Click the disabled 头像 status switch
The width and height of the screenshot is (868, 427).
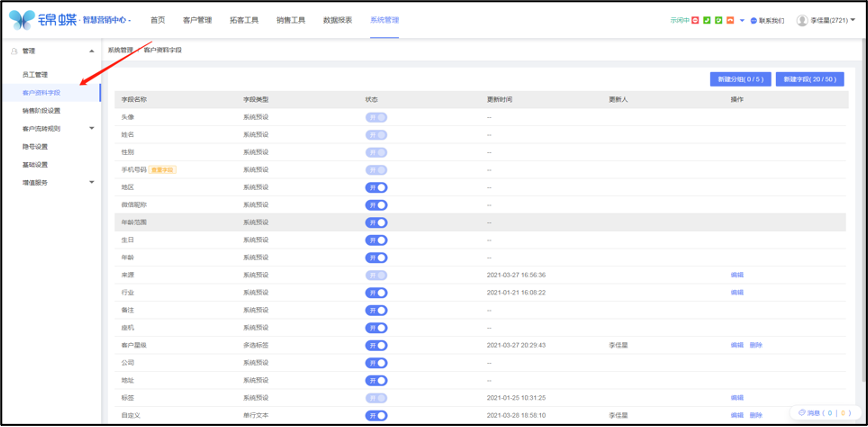click(376, 117)
